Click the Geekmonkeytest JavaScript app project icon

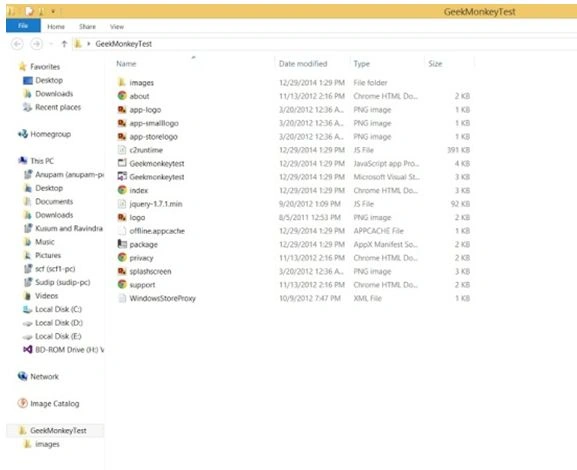click(122, 163)
